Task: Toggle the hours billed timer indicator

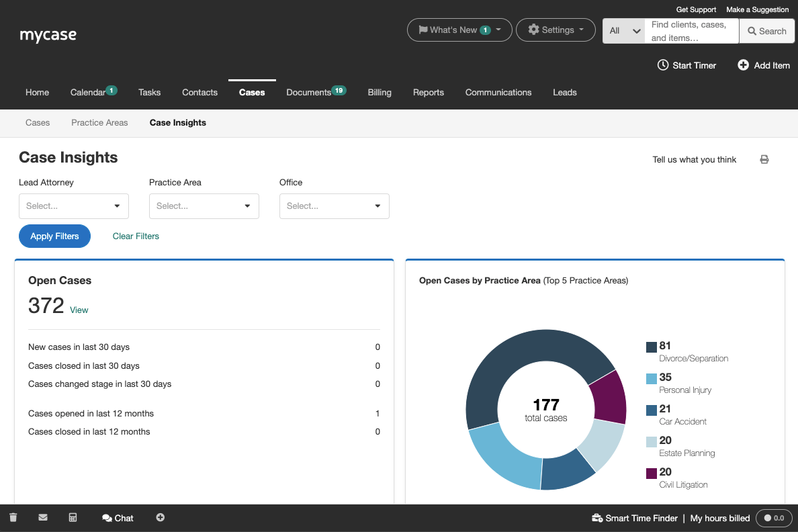Action: click(774, 519)
